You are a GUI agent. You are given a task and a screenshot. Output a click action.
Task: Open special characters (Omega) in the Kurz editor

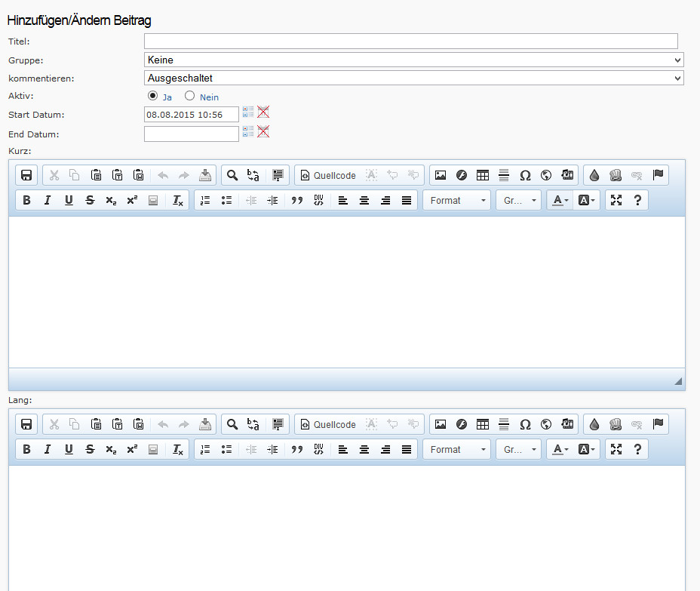[x=525, y=175]
